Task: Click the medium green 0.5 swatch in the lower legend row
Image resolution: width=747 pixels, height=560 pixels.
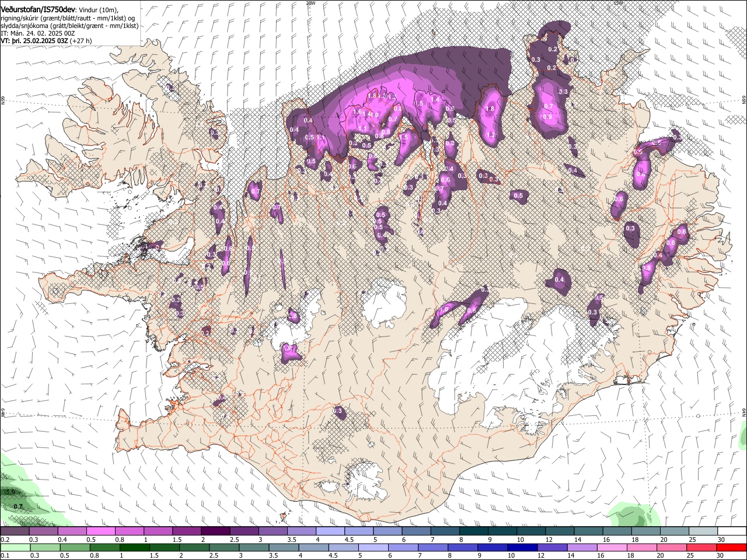Action: click(x=75, y=547)
